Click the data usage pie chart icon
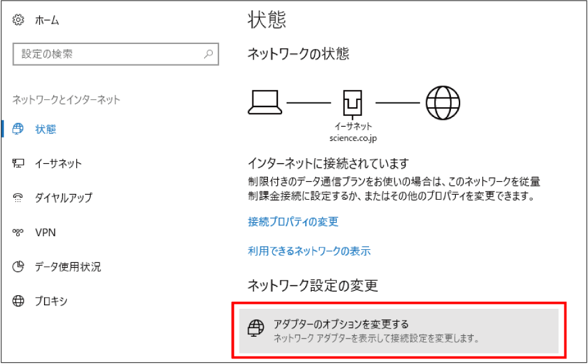Image resolution: width=588 pixels, height=364 pixels. click(19, 267)
